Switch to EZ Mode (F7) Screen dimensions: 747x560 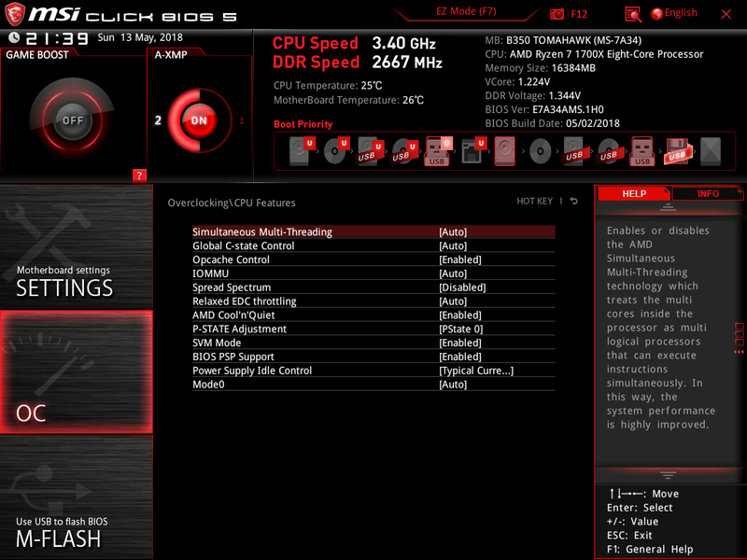tap(466, 11)
